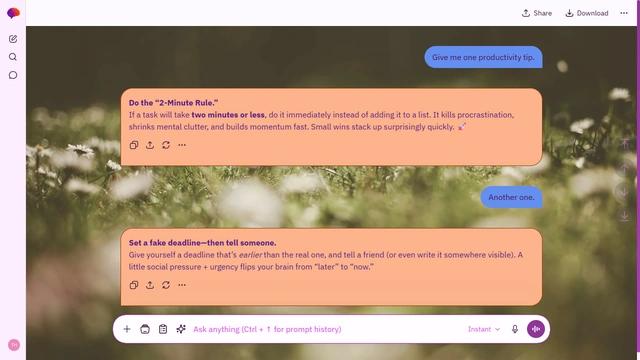
Task: Click the sparkles icon in the composer
Action: [x=181, y=329]
